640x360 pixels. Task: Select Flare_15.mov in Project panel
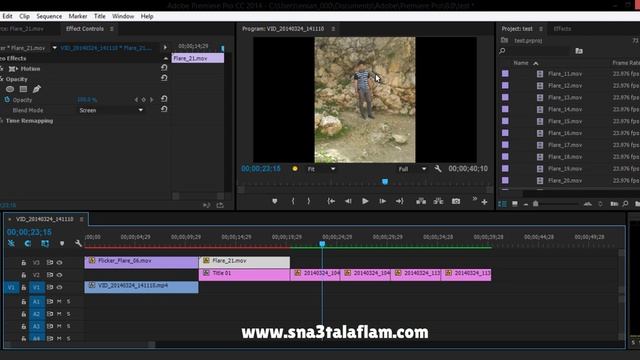(565, 121)
